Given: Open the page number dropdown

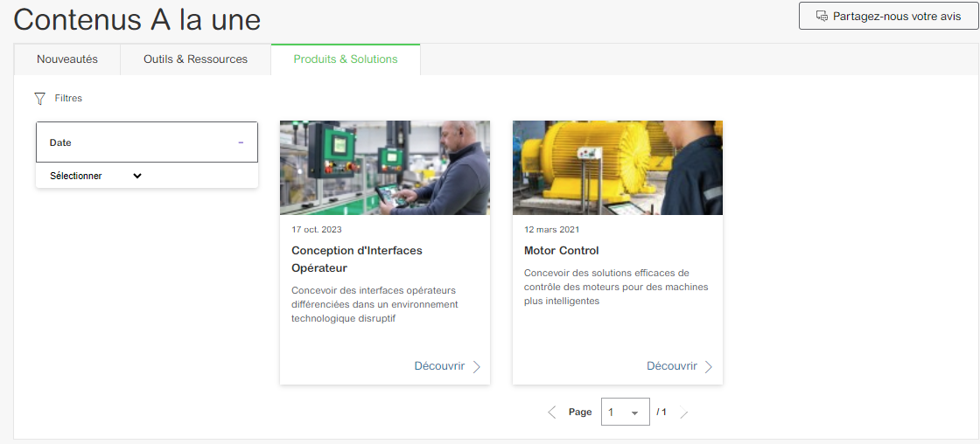Looking at the screenshot, I should pyautogui.click(x=625, y=412).
